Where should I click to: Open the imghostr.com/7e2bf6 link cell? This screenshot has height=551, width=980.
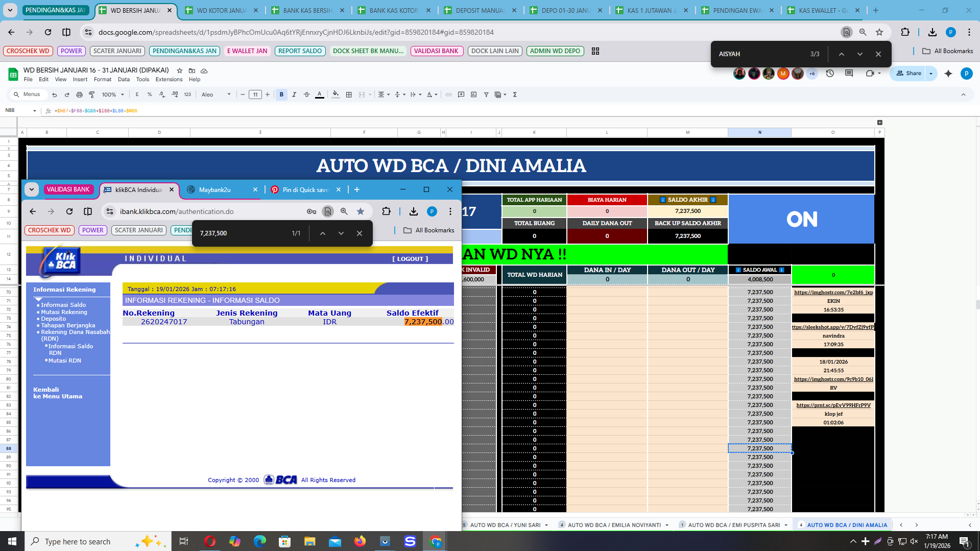pyautogui.click(x=833, y=293)
